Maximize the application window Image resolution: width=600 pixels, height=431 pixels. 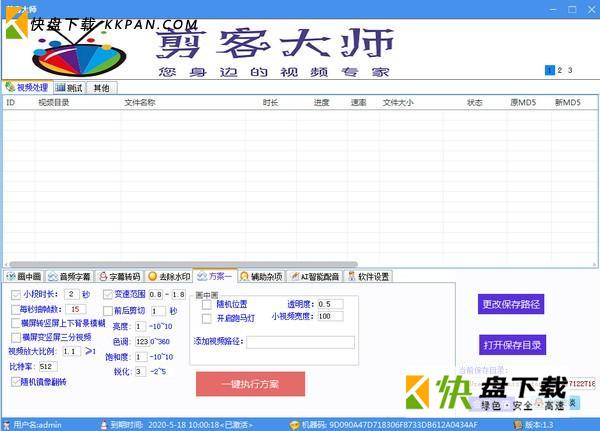click(572, 9)
